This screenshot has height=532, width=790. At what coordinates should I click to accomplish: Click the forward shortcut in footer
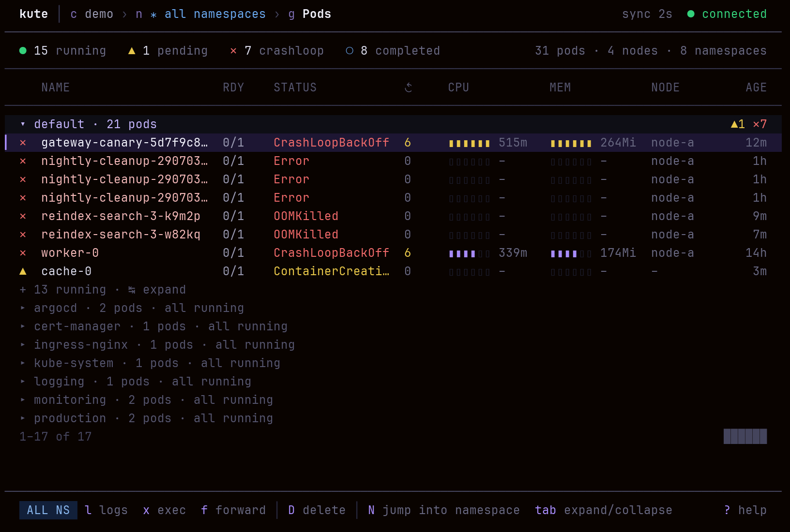tap(233, 510)
